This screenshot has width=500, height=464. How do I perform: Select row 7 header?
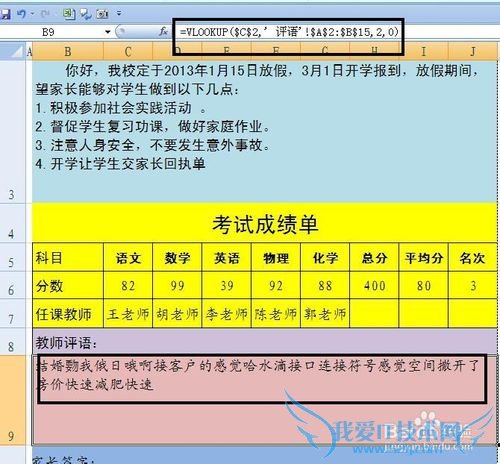13,314
